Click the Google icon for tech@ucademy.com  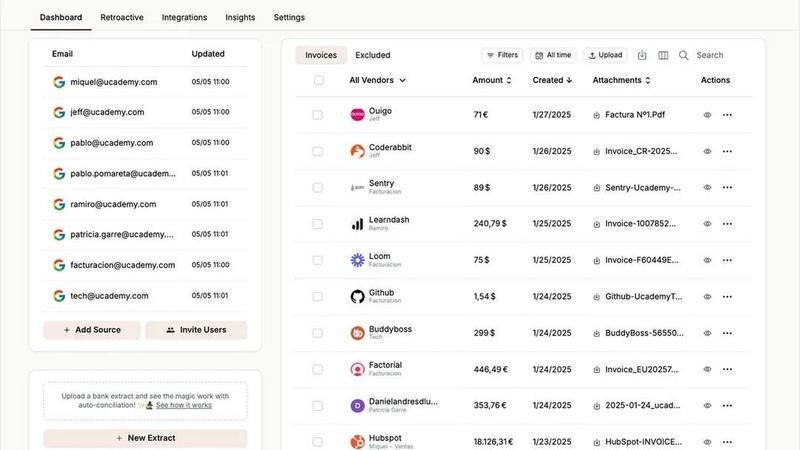(x=59, y=296)
